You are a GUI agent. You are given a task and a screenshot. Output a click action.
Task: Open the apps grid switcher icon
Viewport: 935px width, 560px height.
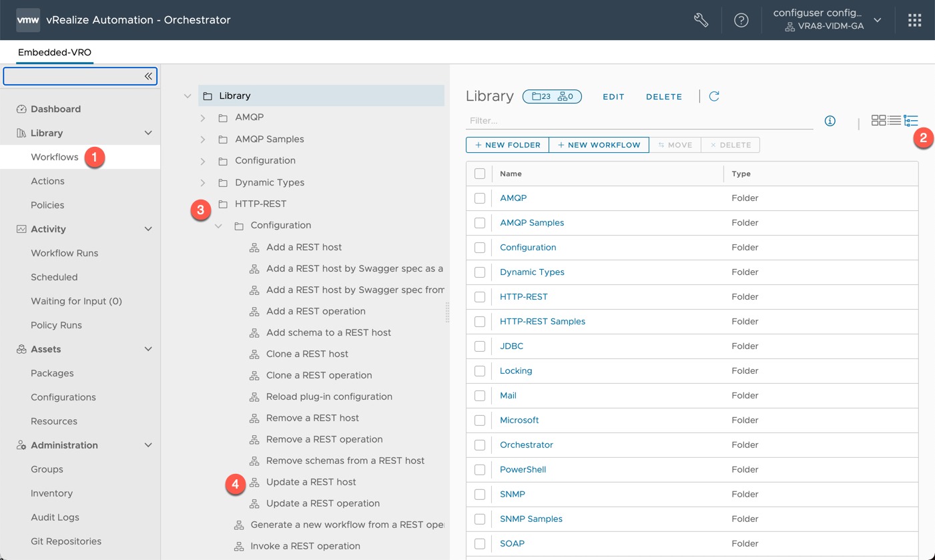point(915,20)
